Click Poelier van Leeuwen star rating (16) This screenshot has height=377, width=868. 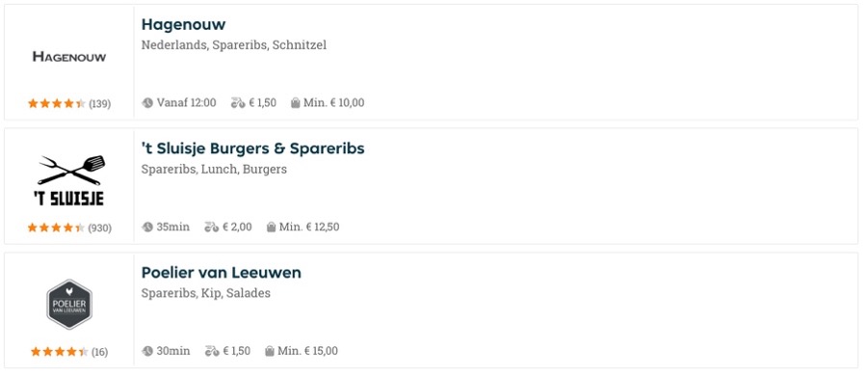click(x=69, y=352)
